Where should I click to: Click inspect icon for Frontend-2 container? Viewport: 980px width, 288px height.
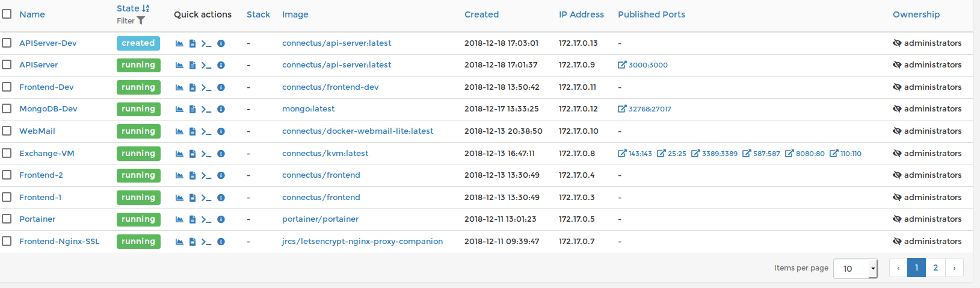(x=221, y=175)
